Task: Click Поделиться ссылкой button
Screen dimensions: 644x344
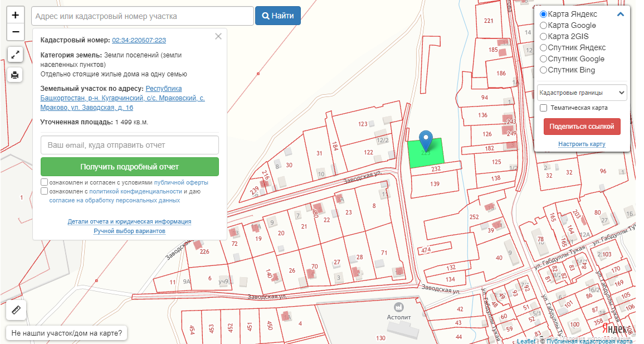Action: tap(582, 127)
